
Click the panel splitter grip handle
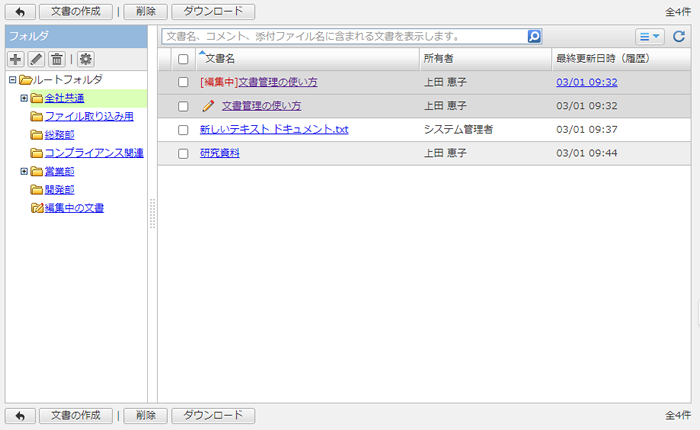coord(152,214)
